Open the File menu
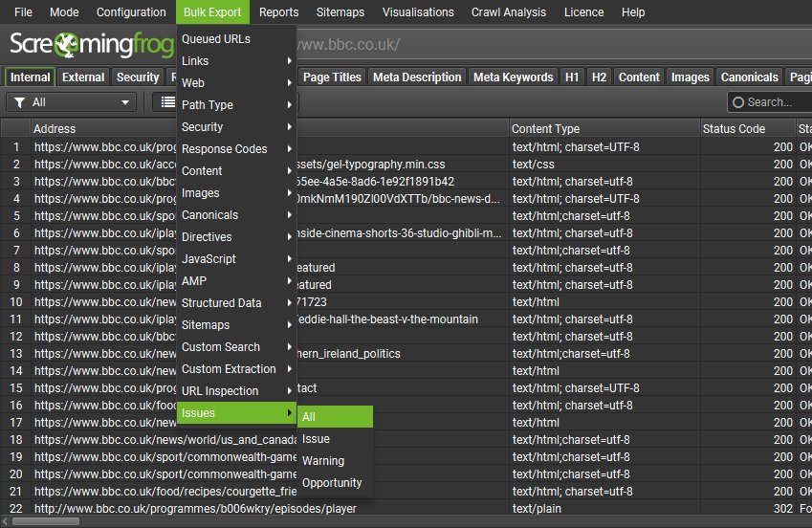Viewport: 812px width, 528px height. pyautogui.click(x=23, y=11)
